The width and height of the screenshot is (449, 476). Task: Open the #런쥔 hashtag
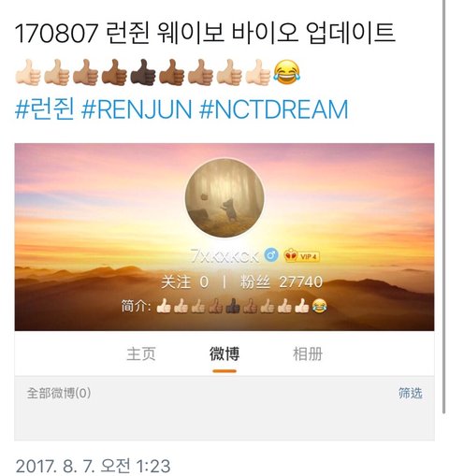(45, 109)
